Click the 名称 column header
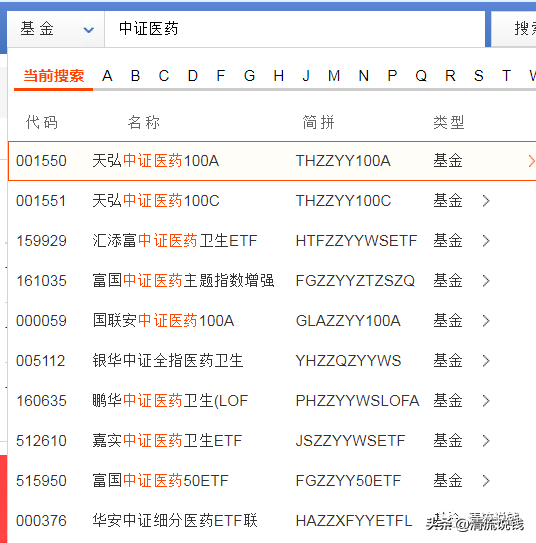Image resolution: width=536 pixels, height=543 pixels. (143, 123)
